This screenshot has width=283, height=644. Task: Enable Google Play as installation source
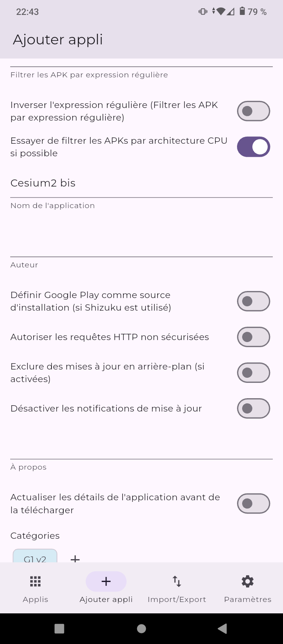(254, 301)
